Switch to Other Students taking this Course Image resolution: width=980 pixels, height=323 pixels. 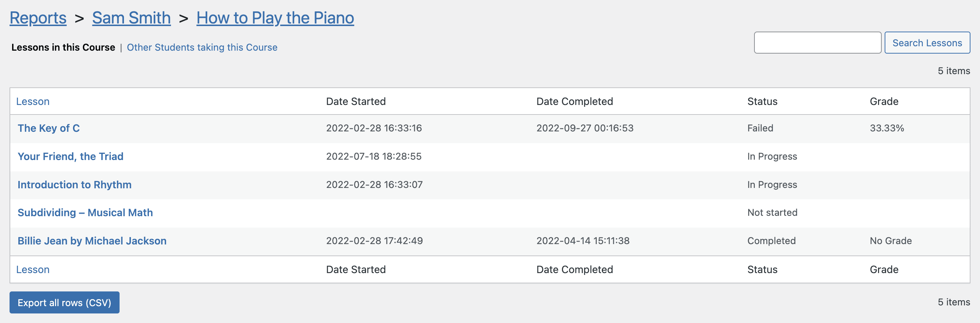(202, 47)
